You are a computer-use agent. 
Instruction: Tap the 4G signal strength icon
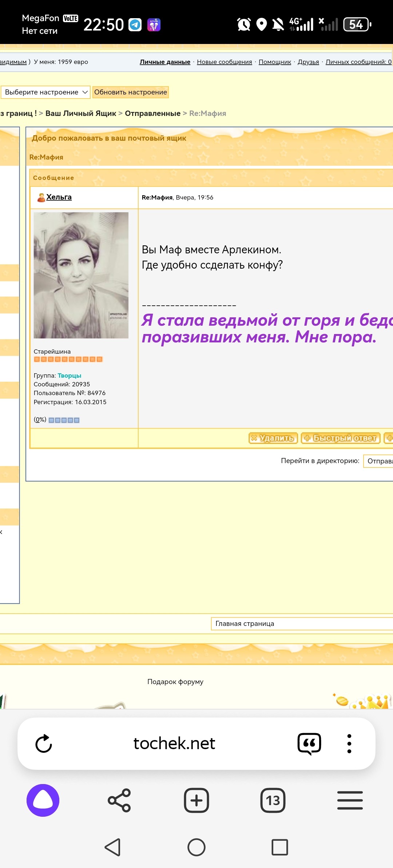click(301, 25)
